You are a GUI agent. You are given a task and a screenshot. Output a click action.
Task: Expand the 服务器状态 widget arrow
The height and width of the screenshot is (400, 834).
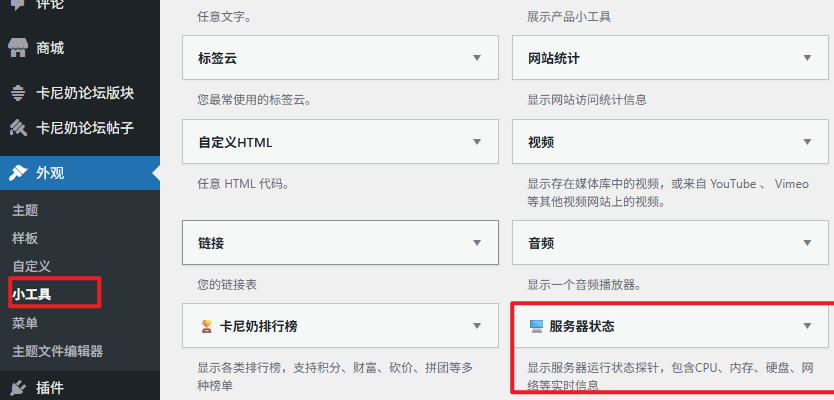(807, 326)
